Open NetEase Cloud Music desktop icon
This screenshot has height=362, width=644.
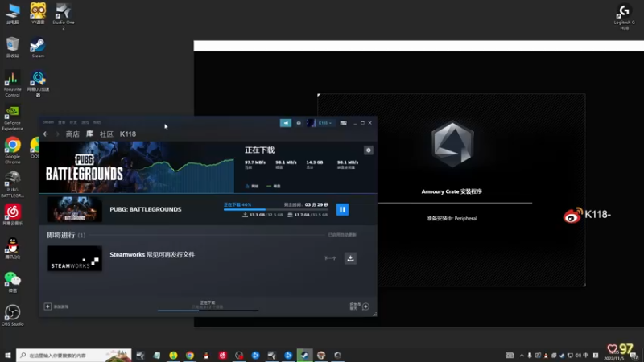(12, 215)
